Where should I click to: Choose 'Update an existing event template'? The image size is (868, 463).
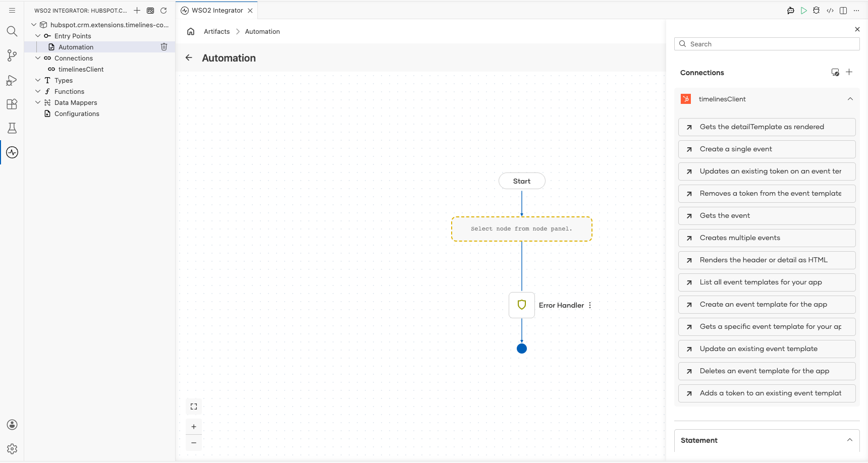pos(767,349)
